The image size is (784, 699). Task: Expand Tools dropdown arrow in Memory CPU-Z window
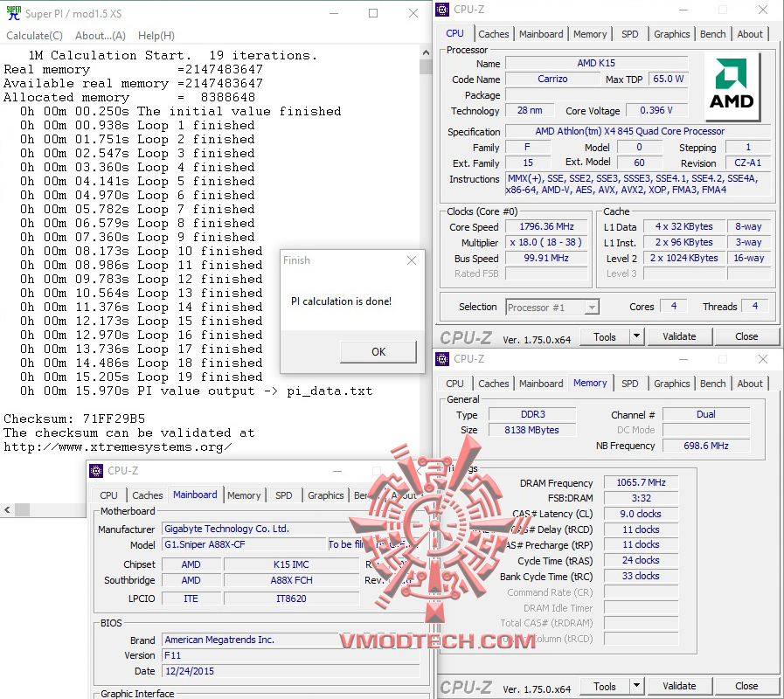636,686
